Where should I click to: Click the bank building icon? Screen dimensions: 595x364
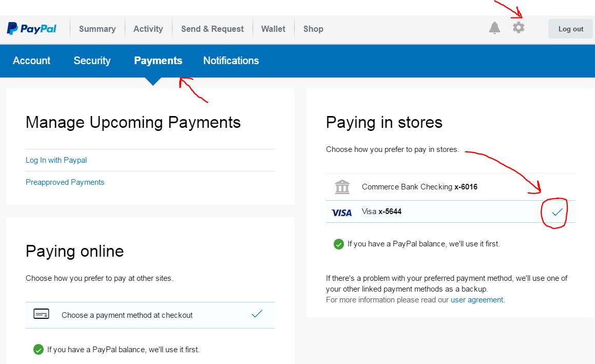tap(342, 187)
